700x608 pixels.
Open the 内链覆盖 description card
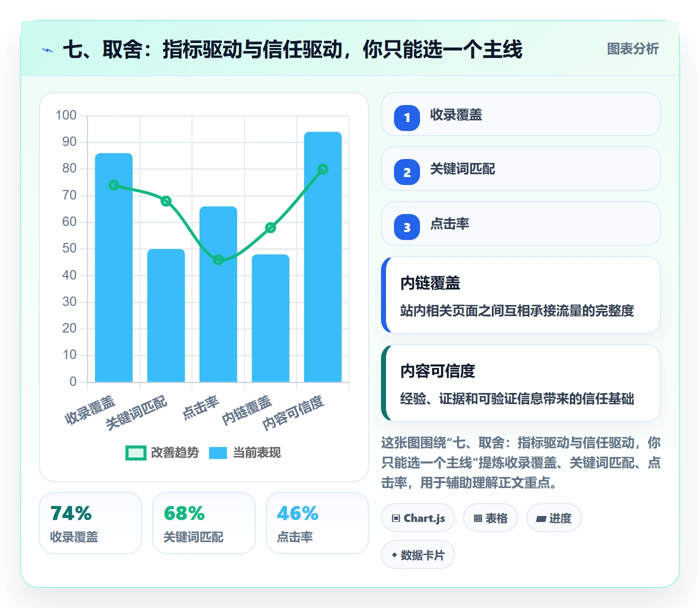pos(521,295)
